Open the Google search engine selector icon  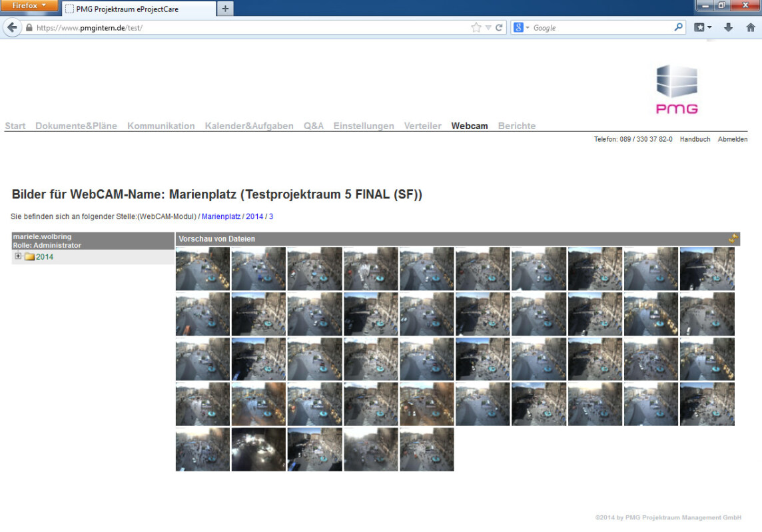click(521, 28)
